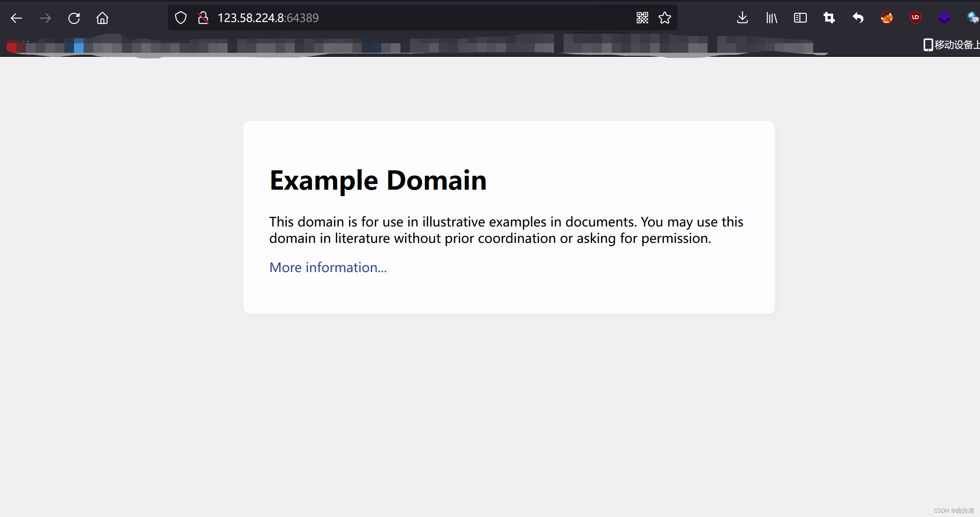Take a screenshot with crop tool
Viewport: 980px width, 517px height.
pyautogui.click(x=829, y=18)
